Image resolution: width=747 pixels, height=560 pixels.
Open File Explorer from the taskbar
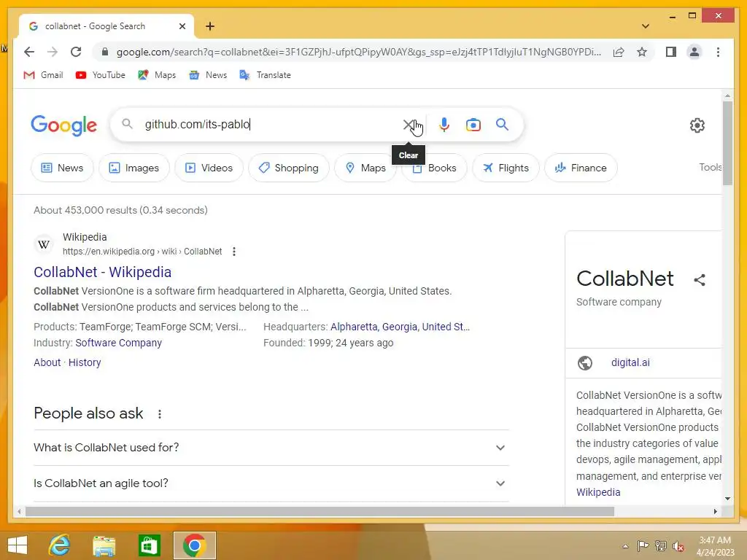tap(104, 545)
